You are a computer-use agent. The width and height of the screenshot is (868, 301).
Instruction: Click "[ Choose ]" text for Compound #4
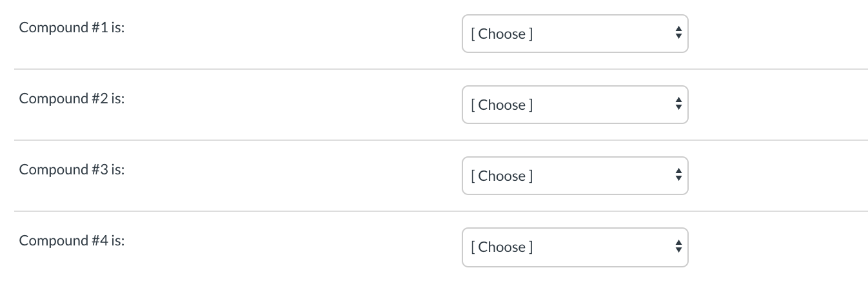tap(502, 247)
